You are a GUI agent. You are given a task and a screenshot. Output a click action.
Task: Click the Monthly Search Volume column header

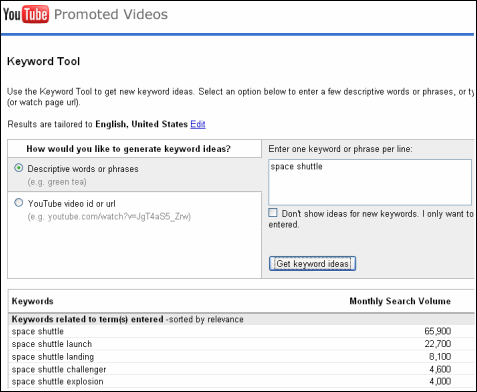(x=400, y=301)
